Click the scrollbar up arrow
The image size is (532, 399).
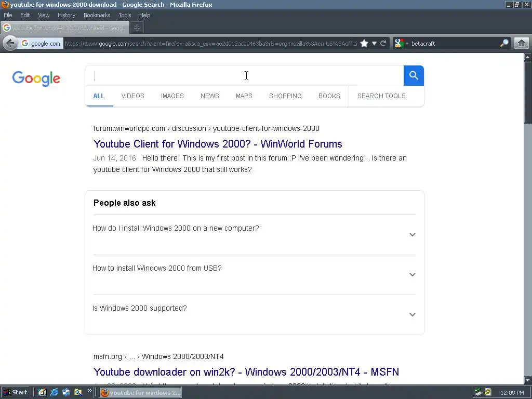(x=528, y=57)
